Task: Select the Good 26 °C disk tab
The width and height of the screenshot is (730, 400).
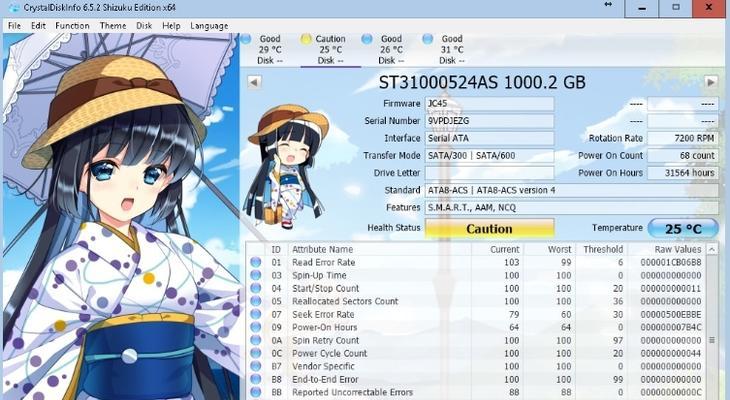Action: coord(391,49)
